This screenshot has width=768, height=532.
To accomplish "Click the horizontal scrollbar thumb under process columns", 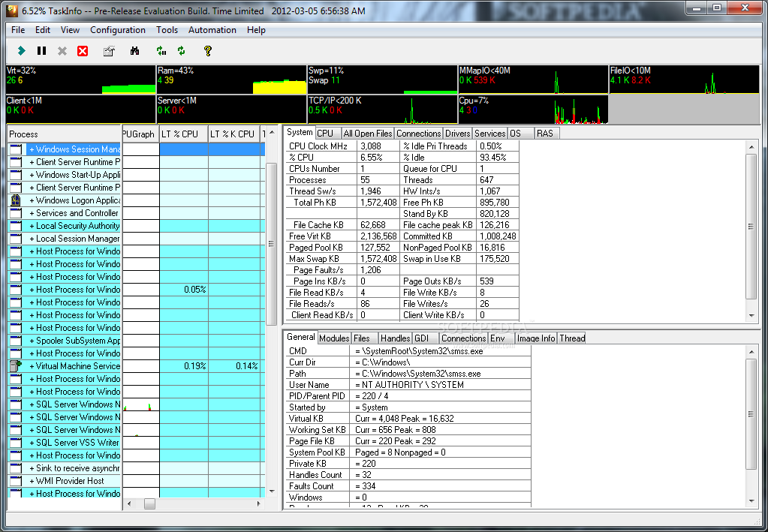I will (x=149, y=503).
